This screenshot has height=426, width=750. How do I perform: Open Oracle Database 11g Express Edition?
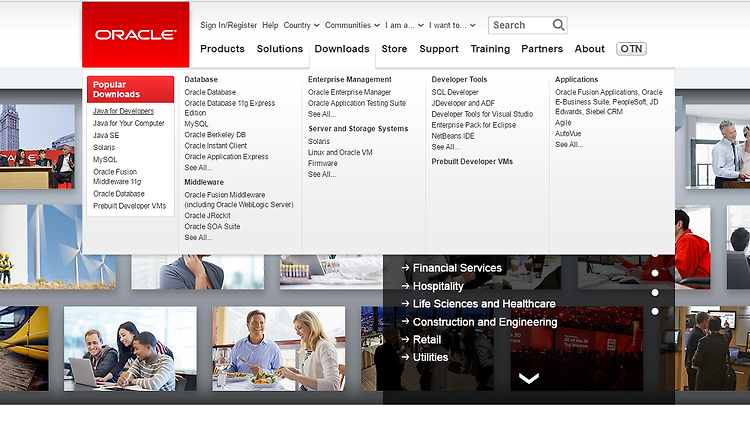pos(230,108)
